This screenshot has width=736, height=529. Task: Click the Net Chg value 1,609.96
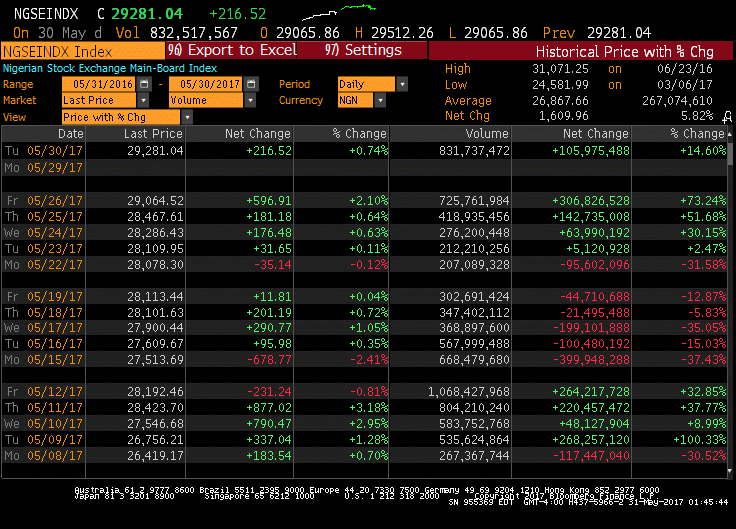click(x=563, y=116)
